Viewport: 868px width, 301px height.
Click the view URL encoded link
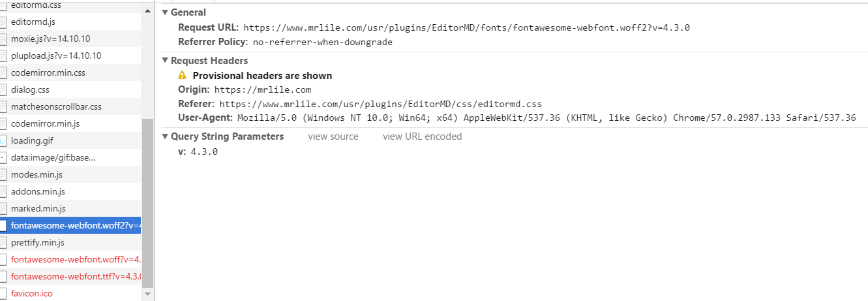pos(422,136)
